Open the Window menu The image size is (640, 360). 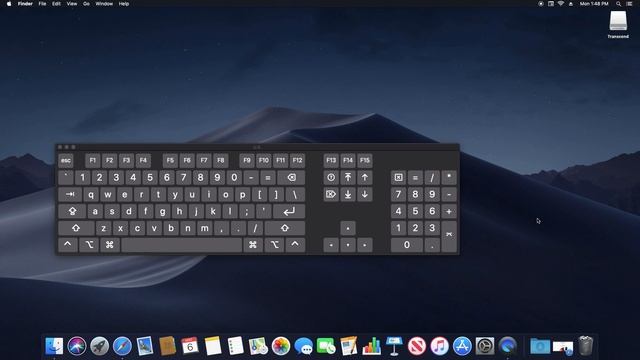104,4
